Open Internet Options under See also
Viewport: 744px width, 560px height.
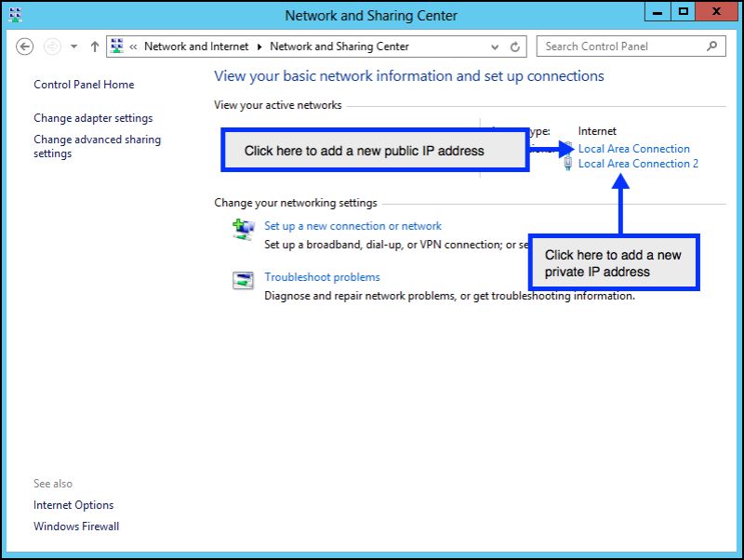[x=73, y=505]
